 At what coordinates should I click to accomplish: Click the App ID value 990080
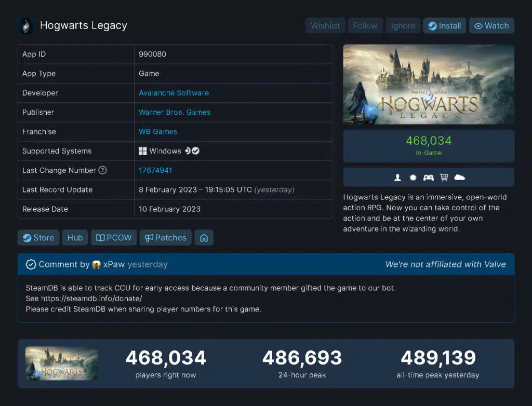152,55
